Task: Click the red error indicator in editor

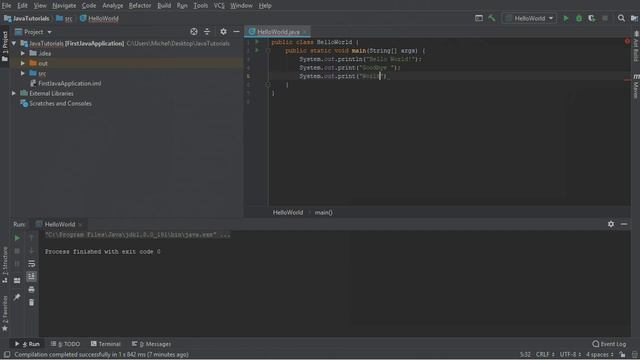Action: [x=627, y=41]
